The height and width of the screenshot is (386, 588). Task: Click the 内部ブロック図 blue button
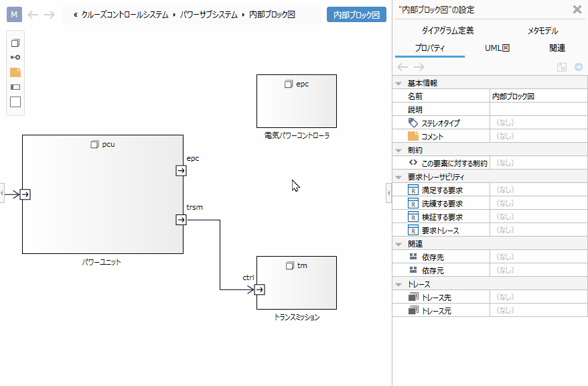click(x=356, y=15)
